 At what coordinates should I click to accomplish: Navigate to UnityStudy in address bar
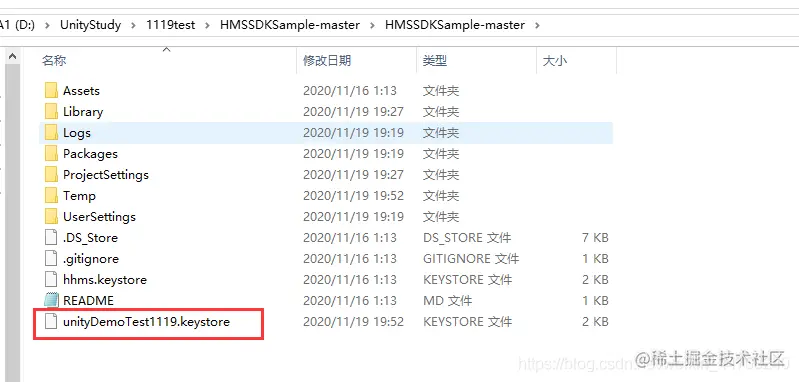point(90,25)
